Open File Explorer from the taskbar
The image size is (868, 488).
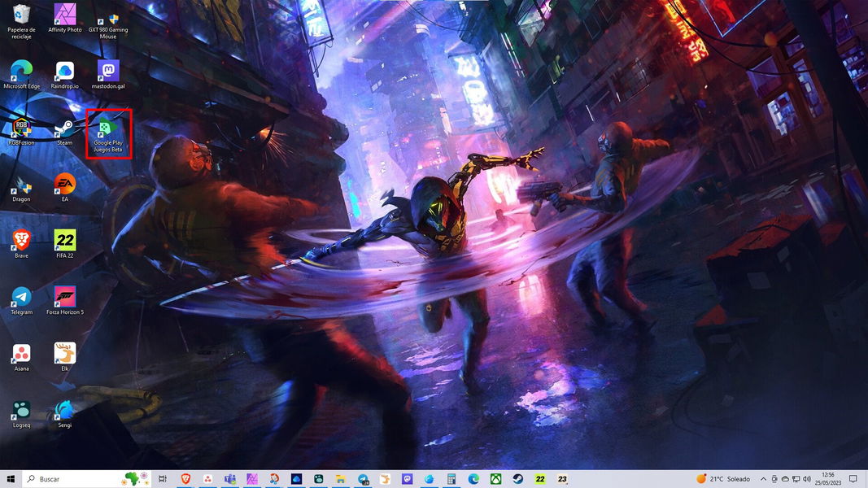pyautogui.click(x=340, y=479)
